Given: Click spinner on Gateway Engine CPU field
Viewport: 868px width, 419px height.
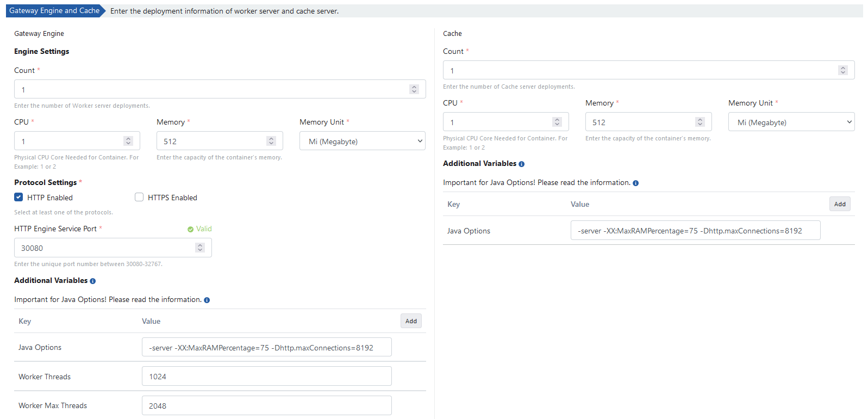Looking at the screenshot, I should [x=128, y=141].
